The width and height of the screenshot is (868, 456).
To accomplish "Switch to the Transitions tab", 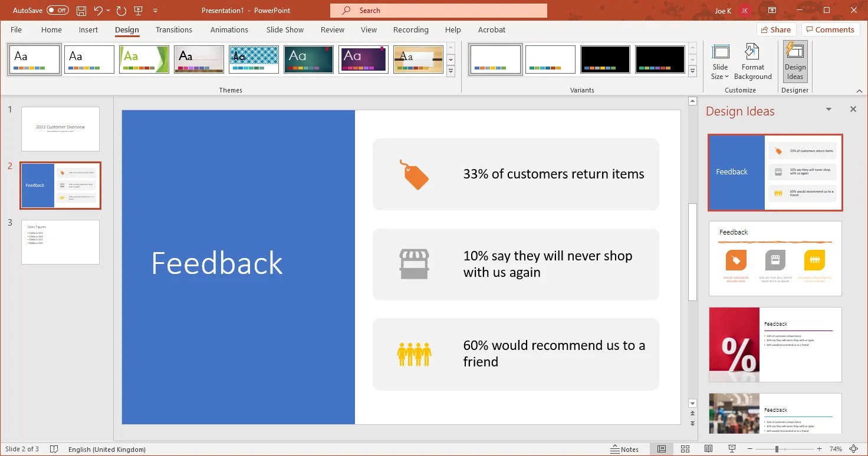I will [x=174, y=29].
